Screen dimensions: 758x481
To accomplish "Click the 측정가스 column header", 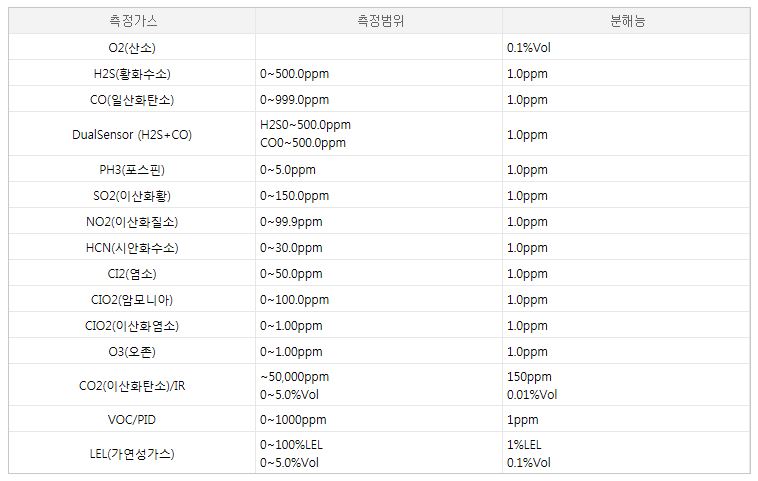I will pos(132,21).
